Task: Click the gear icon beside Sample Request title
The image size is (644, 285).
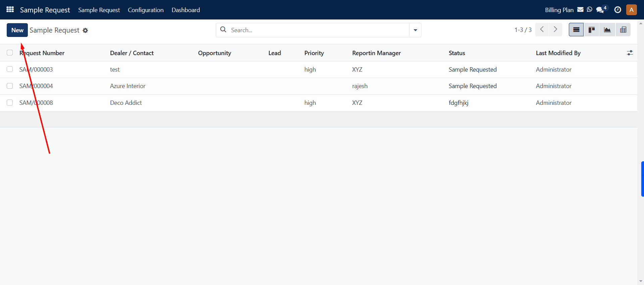Action: 85,30
